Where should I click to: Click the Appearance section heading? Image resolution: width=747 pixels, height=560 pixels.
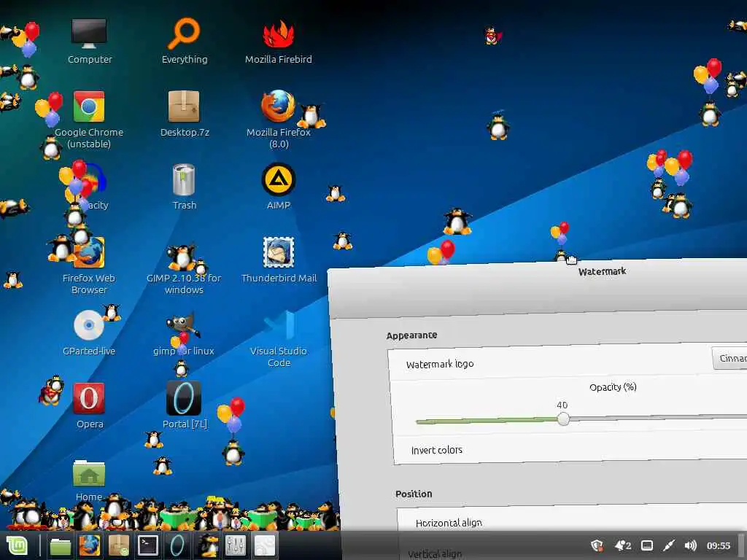[411, 335]
